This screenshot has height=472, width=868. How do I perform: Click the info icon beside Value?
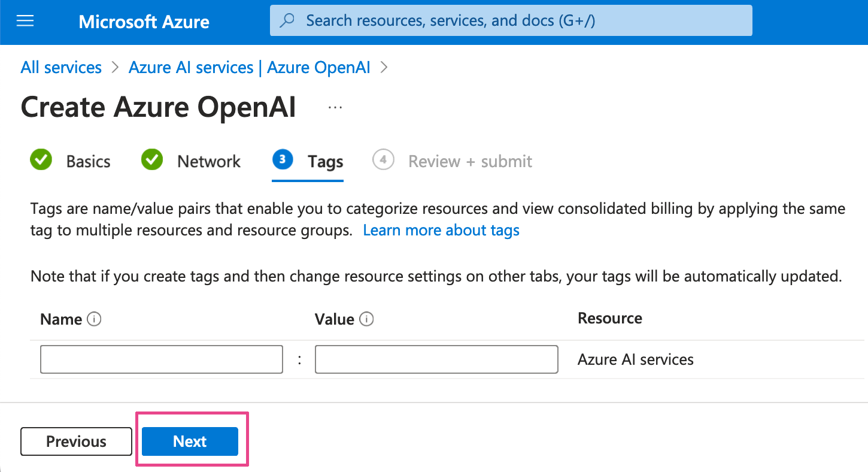[366, 319]
